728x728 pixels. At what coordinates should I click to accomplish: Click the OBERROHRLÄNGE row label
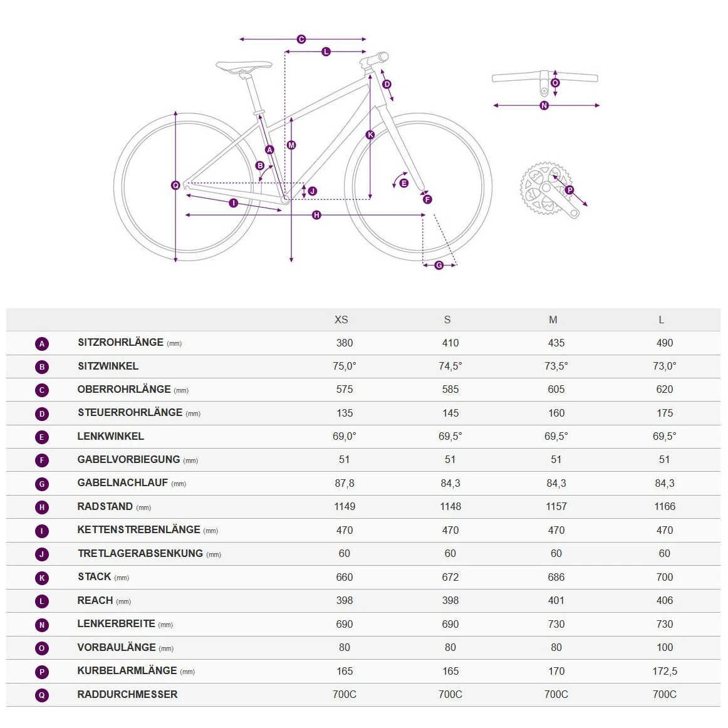tap(124, 389)
